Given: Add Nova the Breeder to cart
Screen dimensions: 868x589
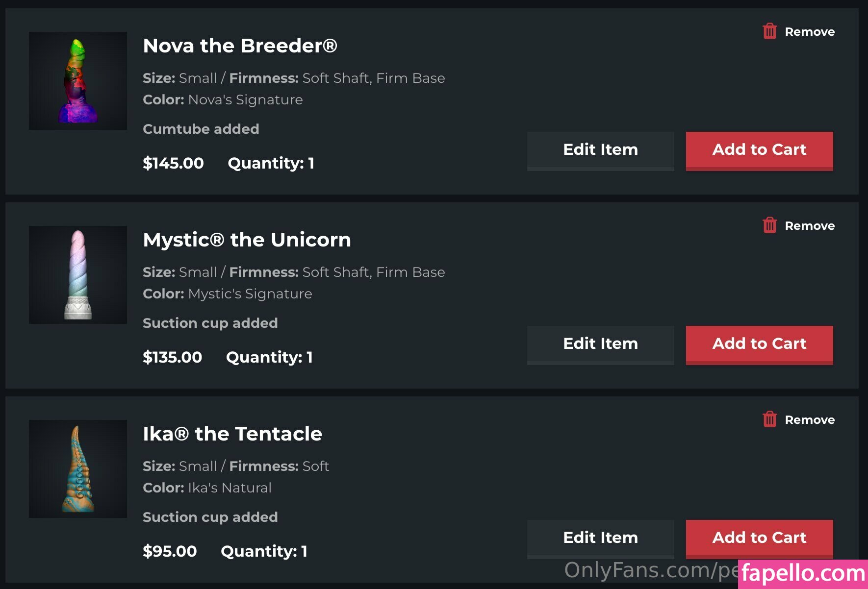Looking at the screenshot, I should 759,150.
